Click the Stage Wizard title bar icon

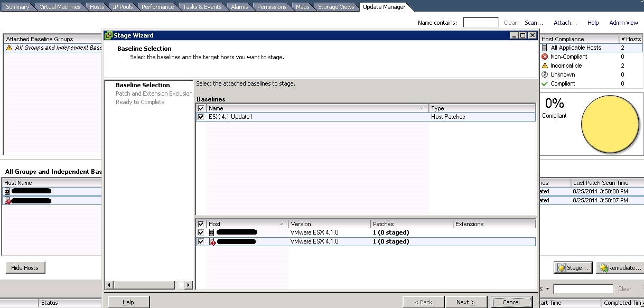point(109,35)
